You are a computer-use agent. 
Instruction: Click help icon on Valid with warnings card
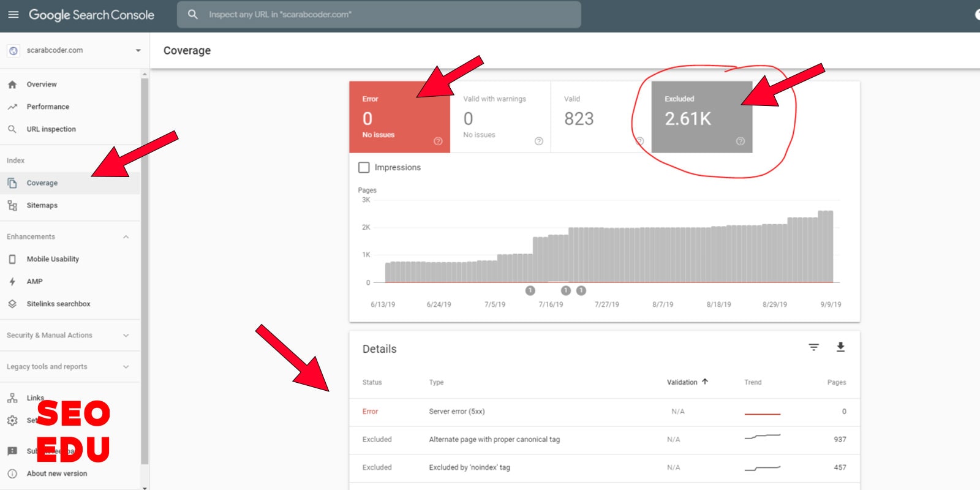coord(539,141)
